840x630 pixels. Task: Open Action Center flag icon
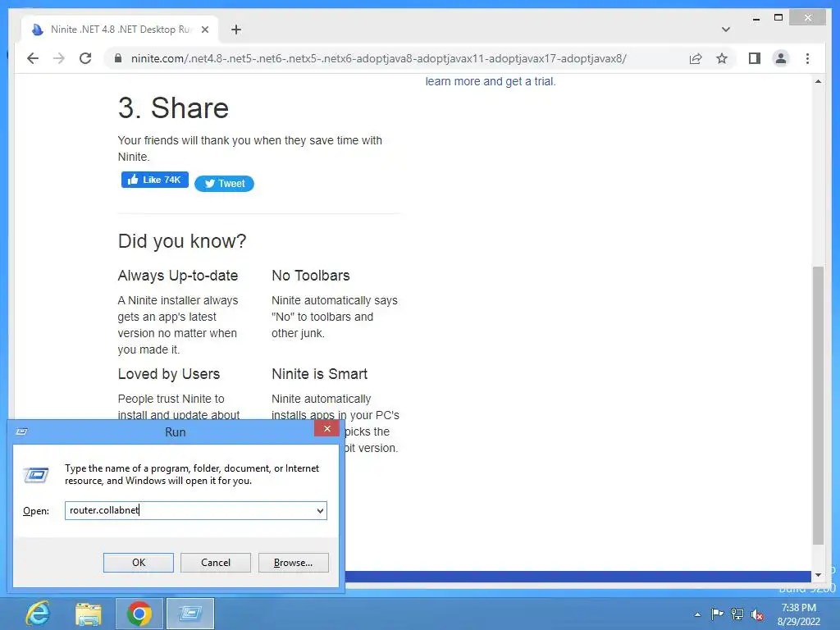pyautogui.click(x=717, y=614)
